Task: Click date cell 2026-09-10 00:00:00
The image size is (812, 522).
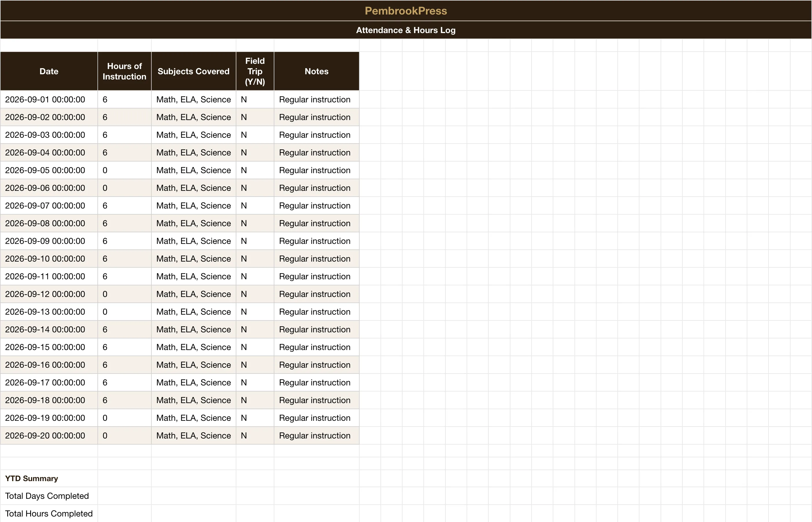Action: 49,259
